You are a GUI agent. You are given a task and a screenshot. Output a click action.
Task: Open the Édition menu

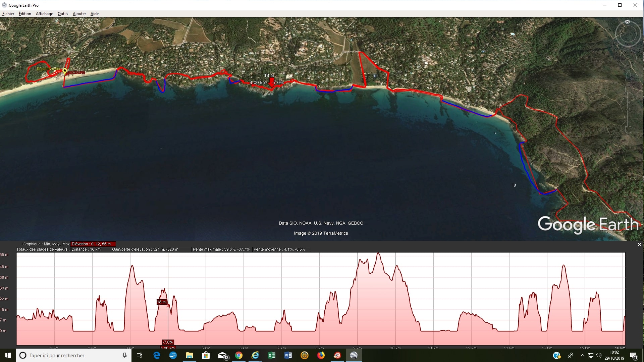click(x=25, y=14)
